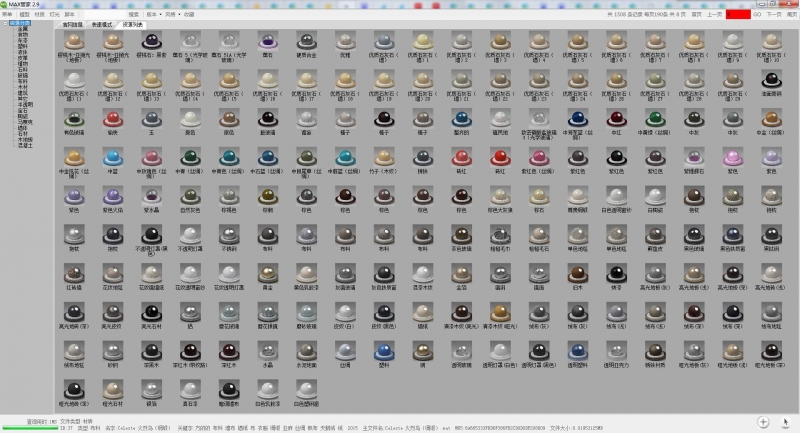Open the 收藏 favorites button
800x433 pixels.
(x=189, y=14)
